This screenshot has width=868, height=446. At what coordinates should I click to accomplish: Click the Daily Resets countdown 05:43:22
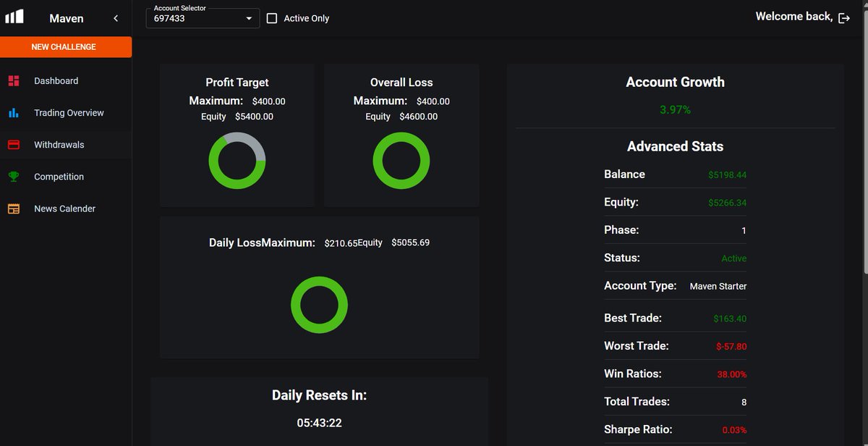(x=319, y=423)
